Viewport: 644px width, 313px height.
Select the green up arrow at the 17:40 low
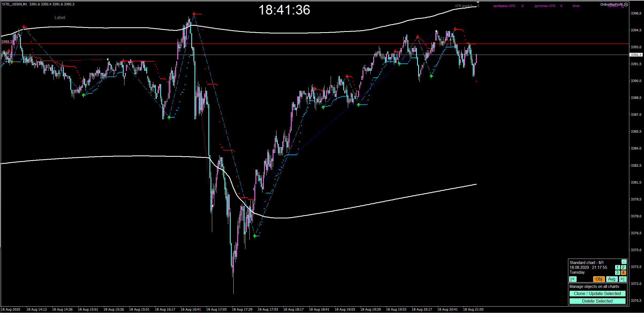[x=254, y=236]
